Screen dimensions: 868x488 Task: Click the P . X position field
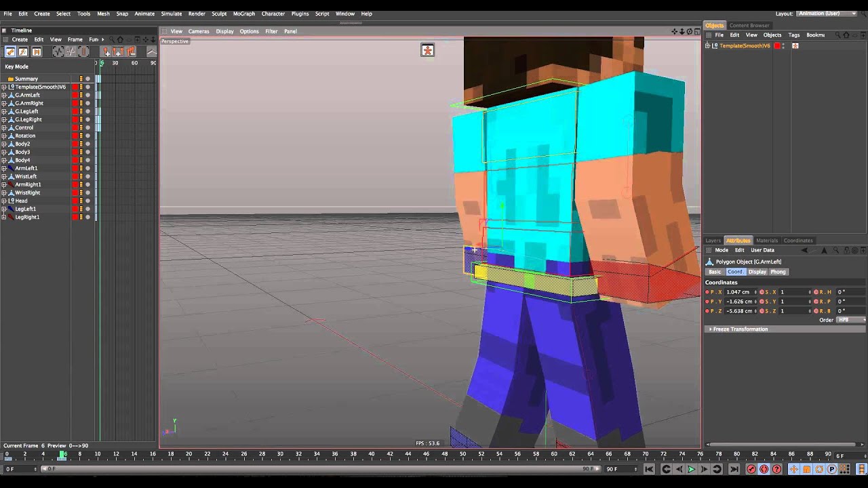coord(739,292)
